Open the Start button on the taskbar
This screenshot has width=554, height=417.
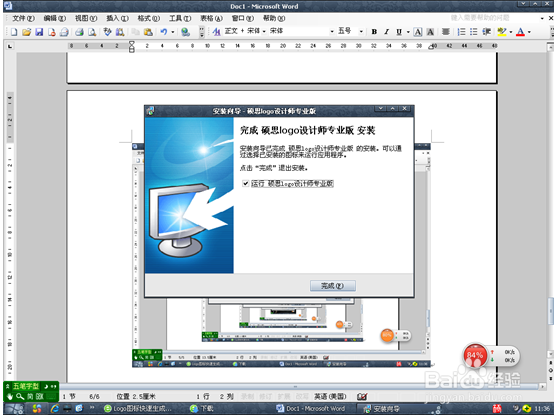coord(14,409)
